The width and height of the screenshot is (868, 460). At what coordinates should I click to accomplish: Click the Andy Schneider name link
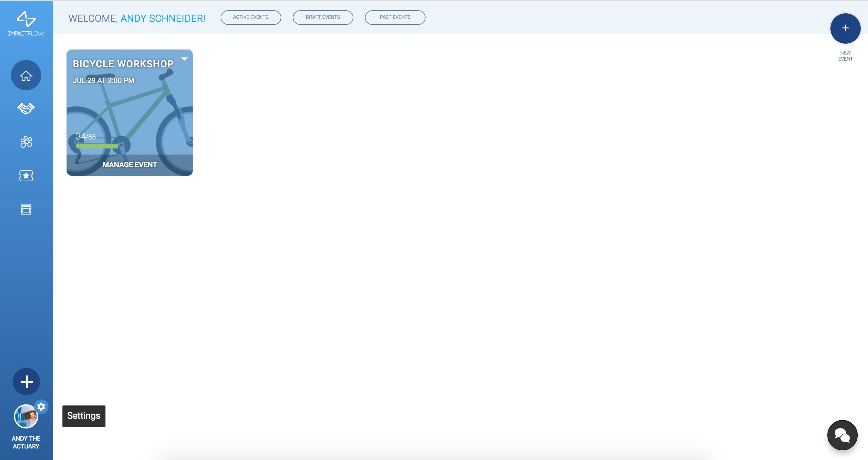tap(163, 18)
